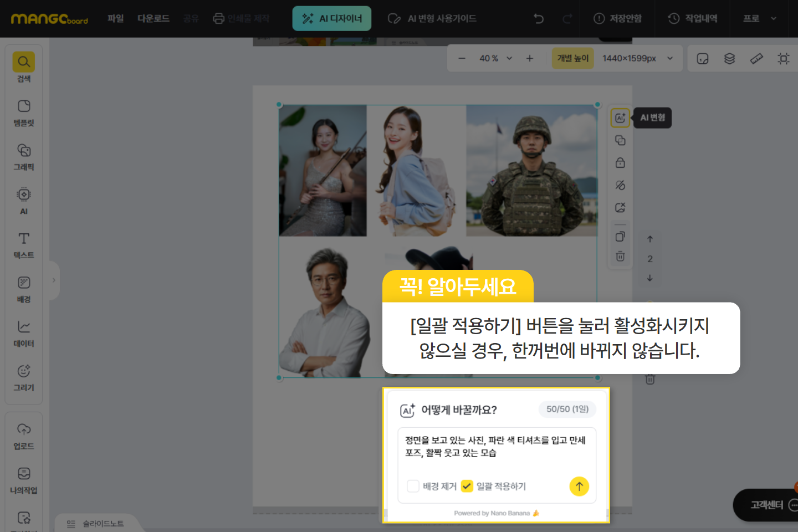798x532 pixels.
Task: Delete selection with the trash icon
Action: tap(620, 257)
